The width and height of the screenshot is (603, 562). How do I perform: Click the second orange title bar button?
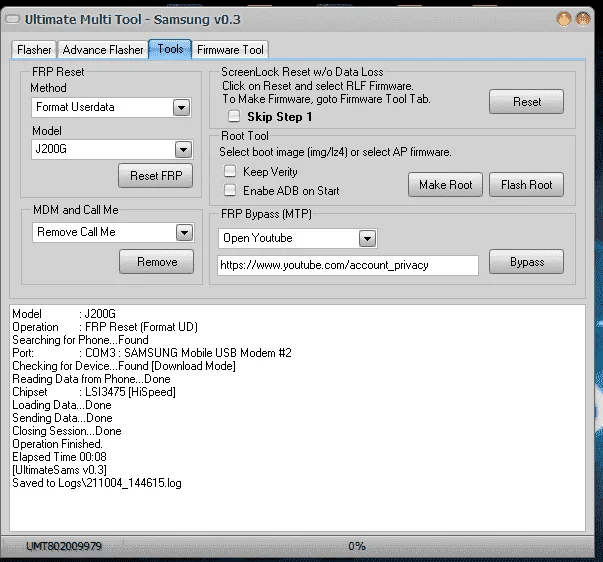(x=583, y=19)
